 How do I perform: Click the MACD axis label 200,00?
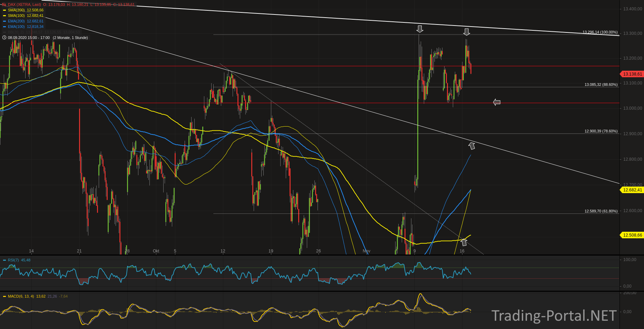630,293
